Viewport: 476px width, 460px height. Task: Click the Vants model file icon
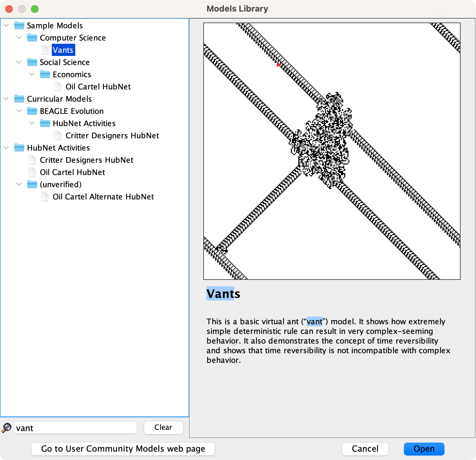pos(45,50)
